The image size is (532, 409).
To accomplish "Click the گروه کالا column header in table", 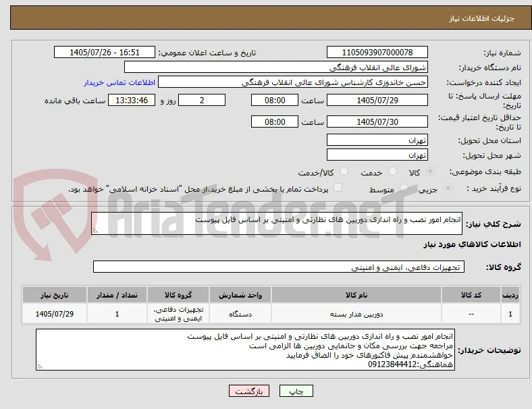I will click(178, 295).
